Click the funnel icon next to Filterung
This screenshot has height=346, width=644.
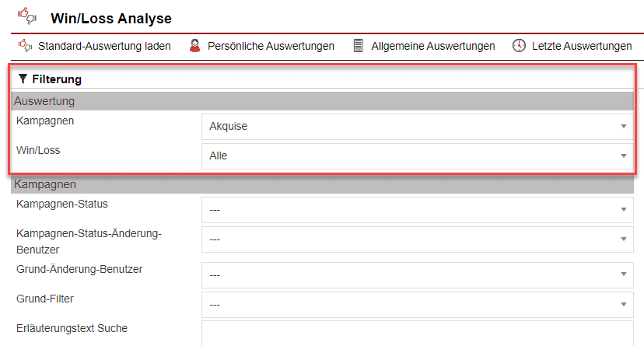[23, 79]
